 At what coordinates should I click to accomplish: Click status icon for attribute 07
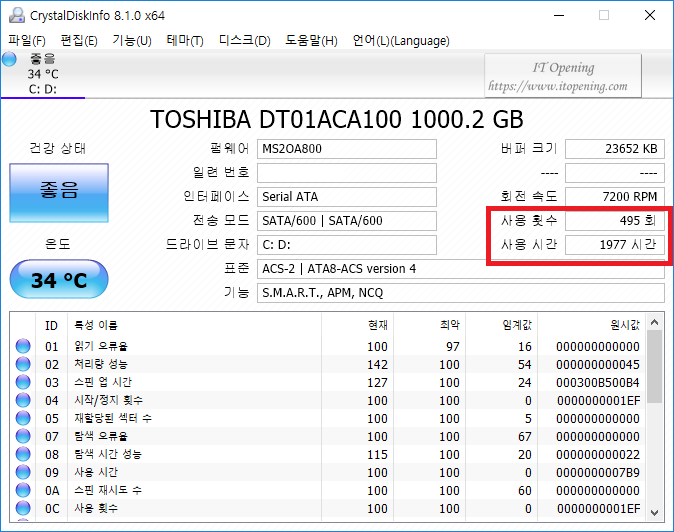pos(23,436)
